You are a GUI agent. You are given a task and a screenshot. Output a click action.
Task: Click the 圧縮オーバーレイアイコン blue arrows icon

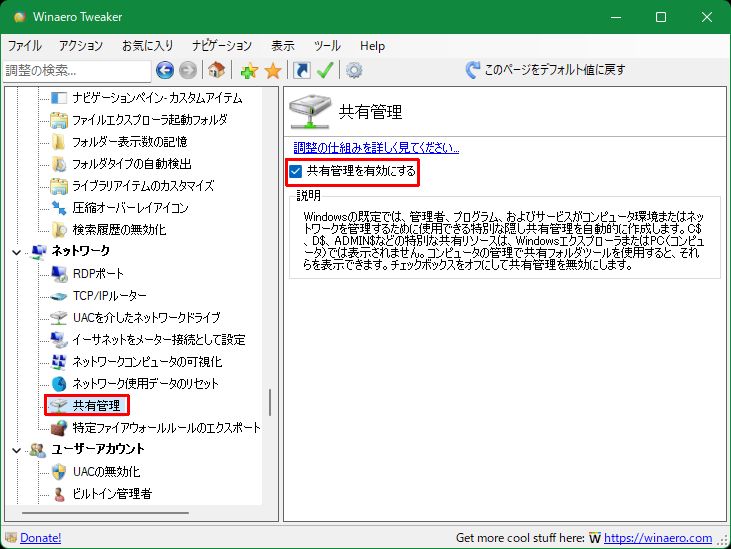click(x=59, y=207)
